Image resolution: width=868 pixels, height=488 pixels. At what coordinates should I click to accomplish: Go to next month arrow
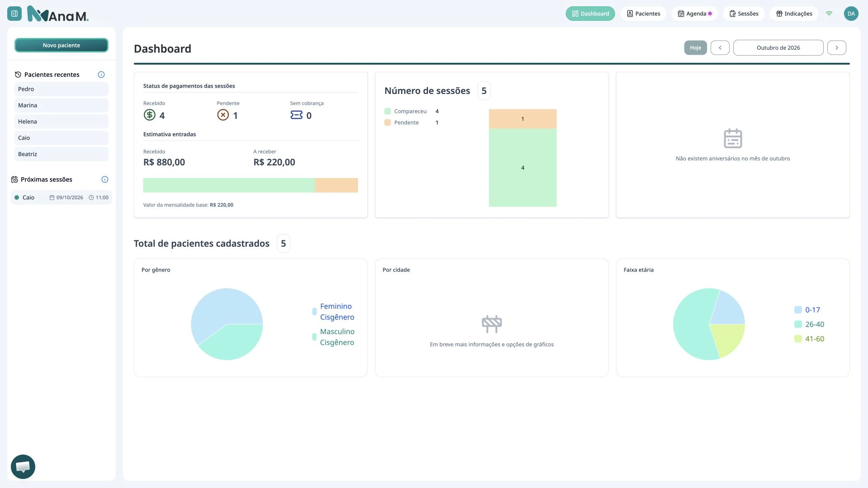point(837,47)
